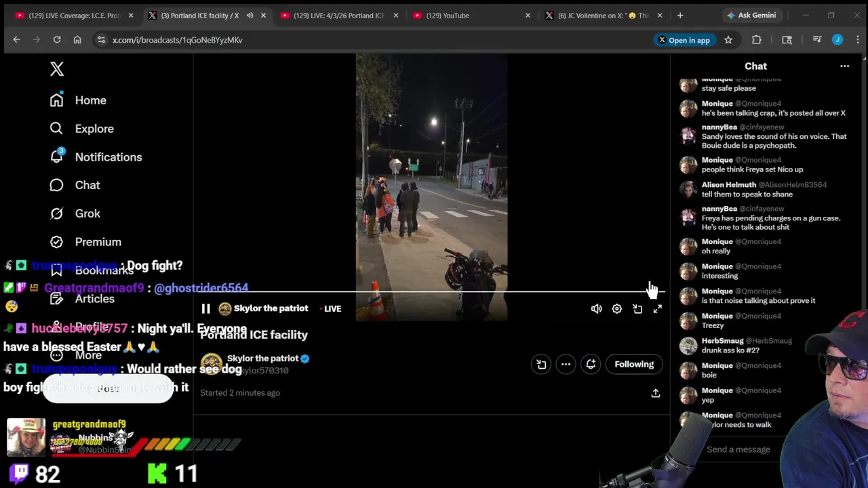Open a new browser tab
868x488 pixels.
click(x=680, y=16)
